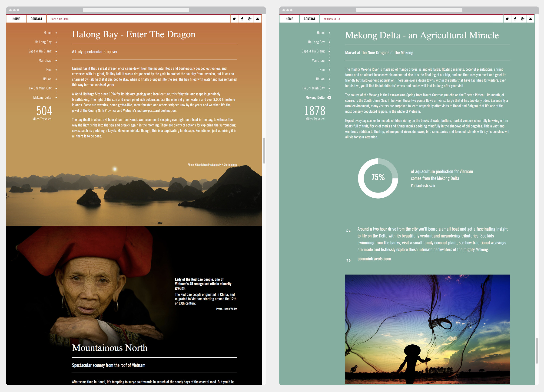Click timeline dot beside Hanoi in left window
Screen dimensions: 544x392
point(56,33)
